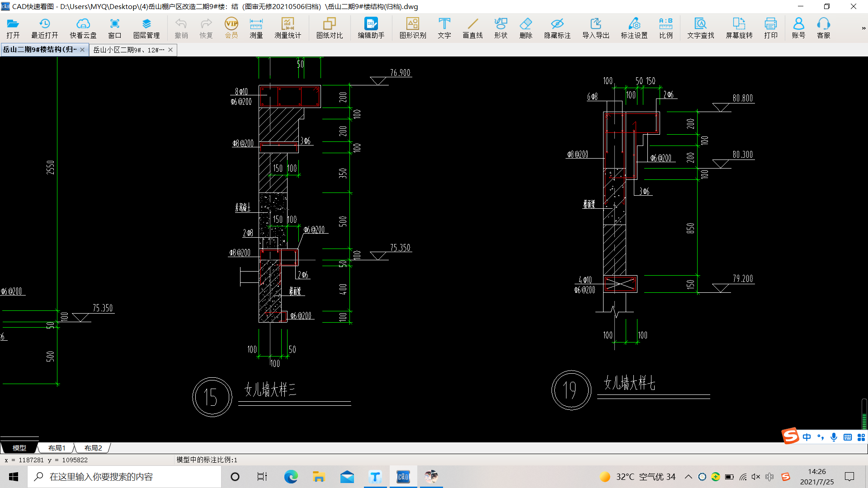Open 文字查找 text search

coord(701,28)
